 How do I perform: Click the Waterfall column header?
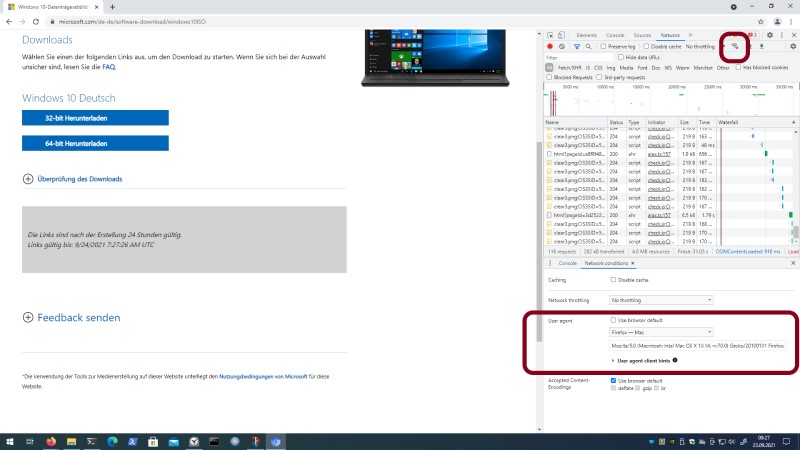[x=757, y=122]
